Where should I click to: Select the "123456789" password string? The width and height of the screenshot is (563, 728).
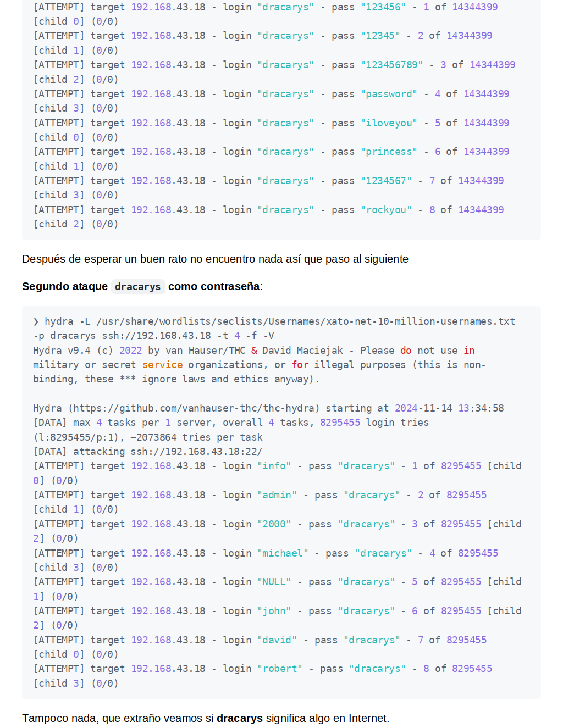pyautogui.click(x=392, y=65)
